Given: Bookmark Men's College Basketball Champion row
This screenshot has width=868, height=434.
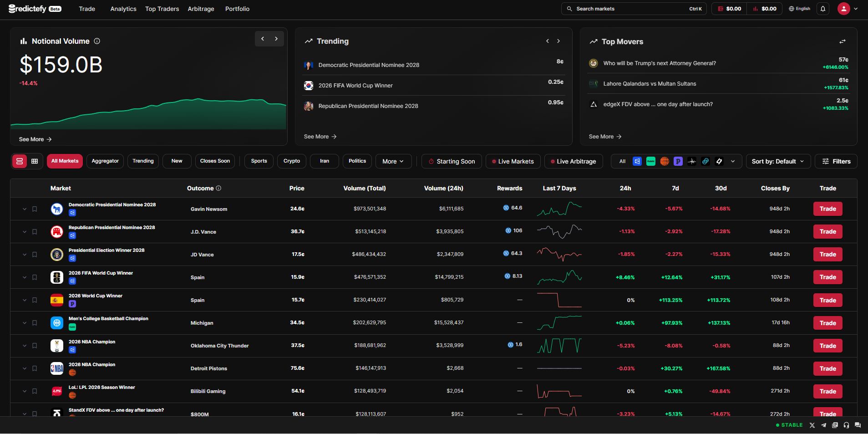Looking at the screenshot, I should pyautogui.click(x=35, y=323).
